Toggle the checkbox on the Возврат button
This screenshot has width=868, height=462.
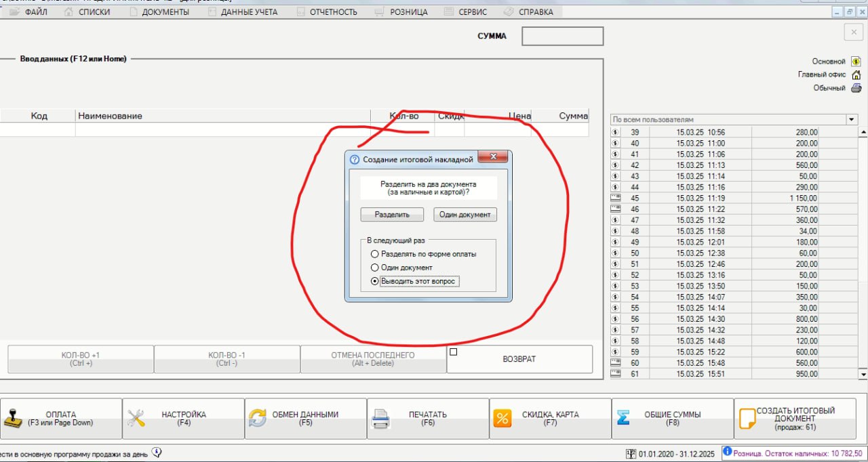tap(454, 352)
